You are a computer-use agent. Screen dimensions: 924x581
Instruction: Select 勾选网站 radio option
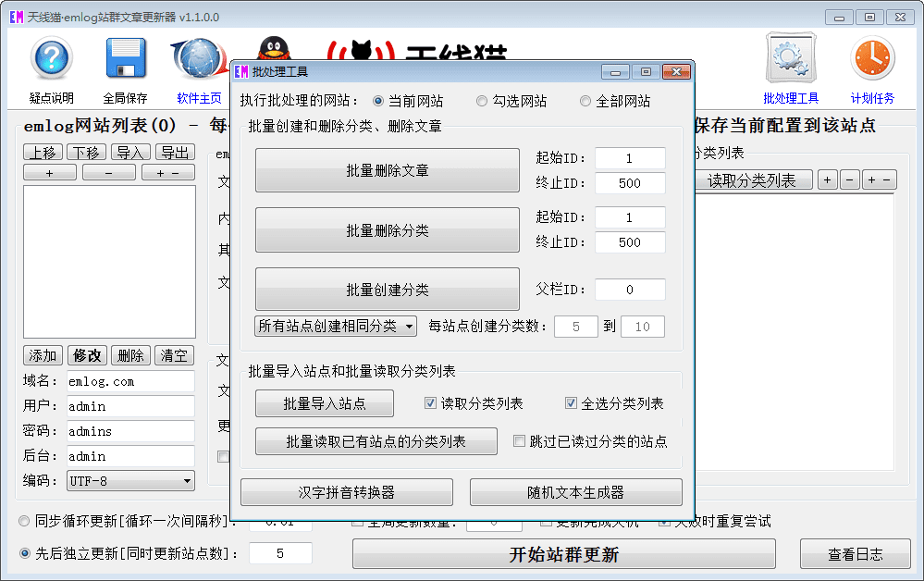click(x=482, y=102)
